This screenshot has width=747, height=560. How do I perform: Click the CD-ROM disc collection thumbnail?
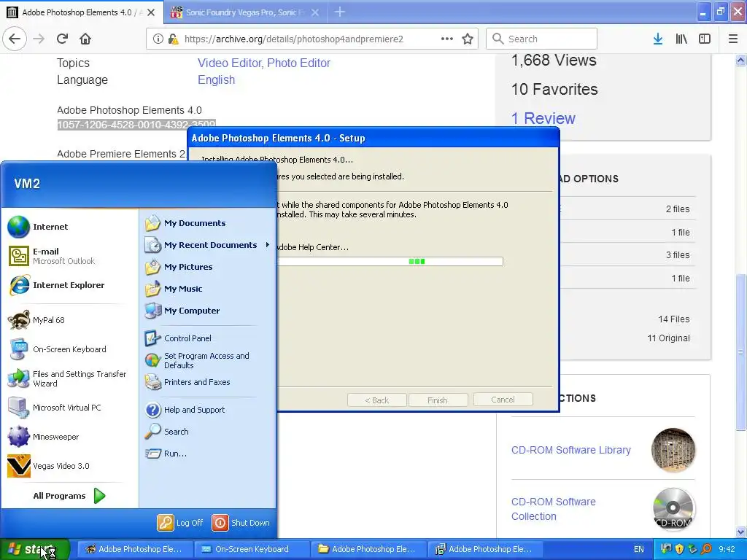coord(673,508)
